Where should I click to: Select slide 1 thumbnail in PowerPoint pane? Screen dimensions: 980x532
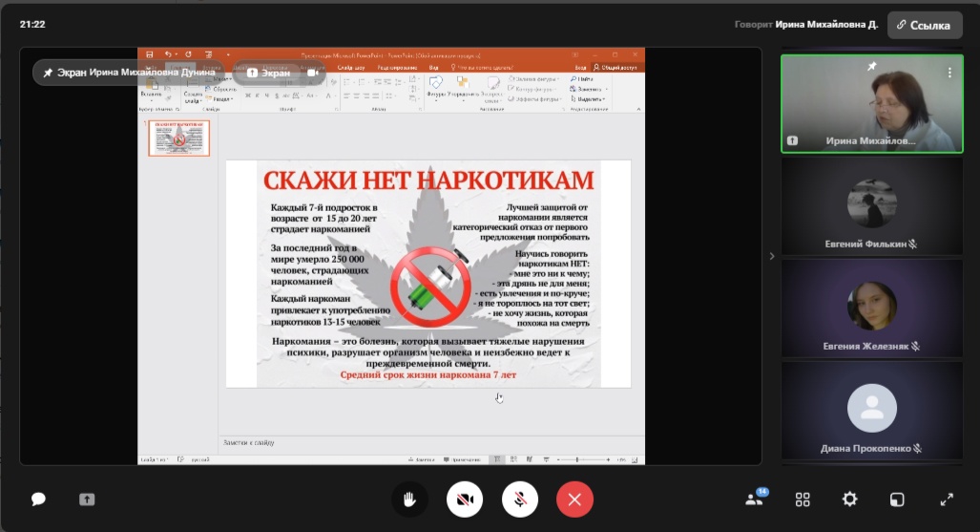coord(178,138)
